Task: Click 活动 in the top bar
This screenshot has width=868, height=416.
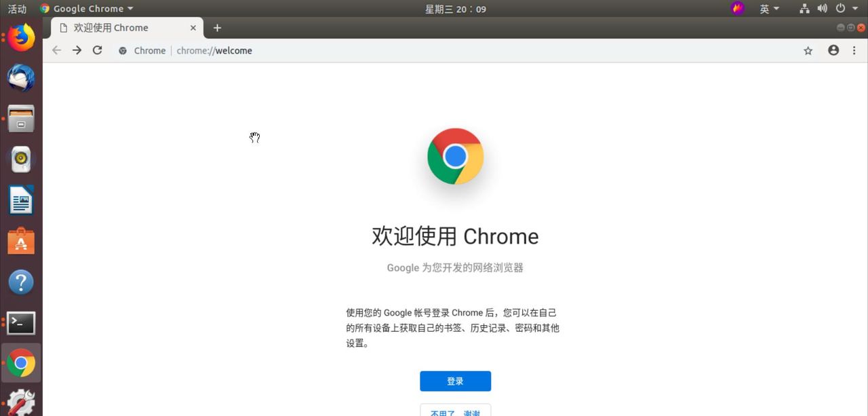Action: 16,9
